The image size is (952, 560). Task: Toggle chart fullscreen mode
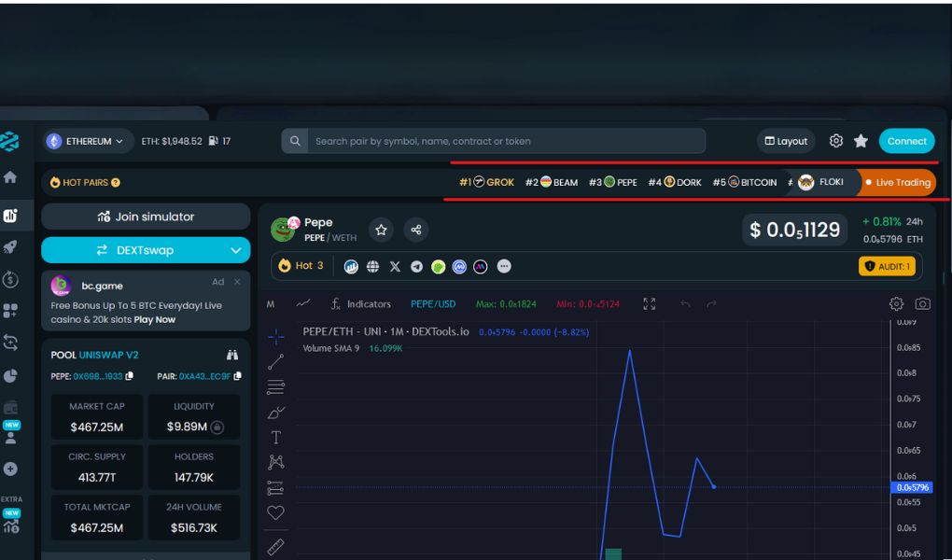click(x=650, y=303)
